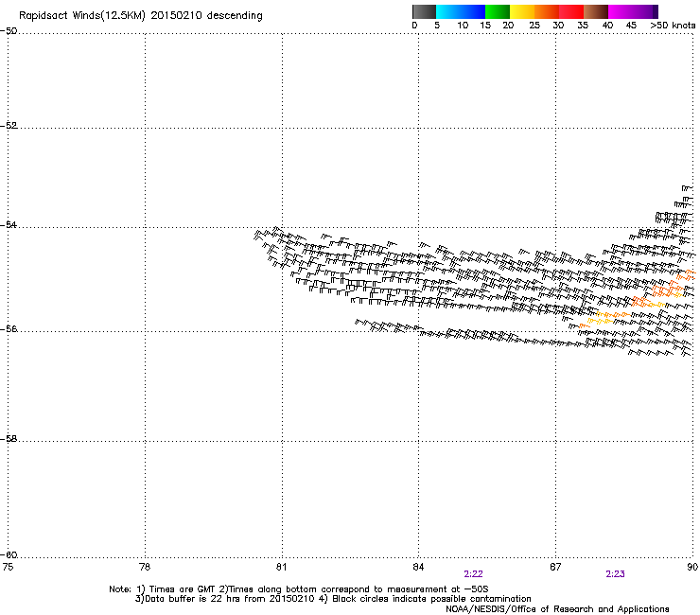The height and width of the screenshot is (615, 700).
Task: Click the magenta-purple 40-50 knots color band
Action: coord(633,11)
